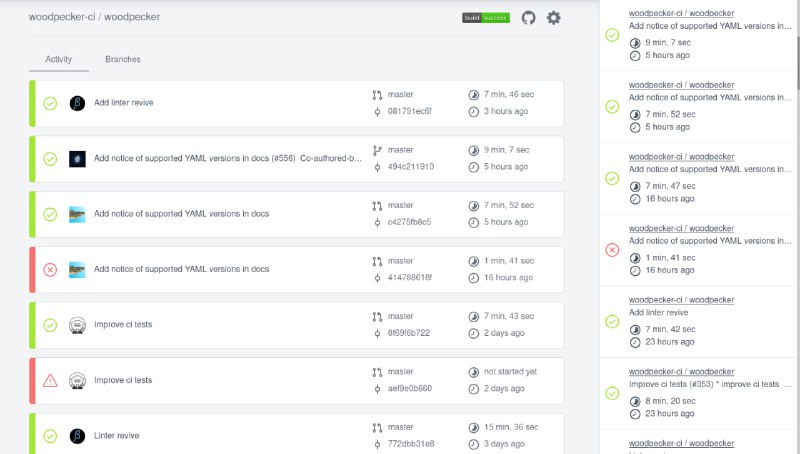Click author avatar on build 494c211910
This screenshot has width=800, height=454.
click(77, 159)
